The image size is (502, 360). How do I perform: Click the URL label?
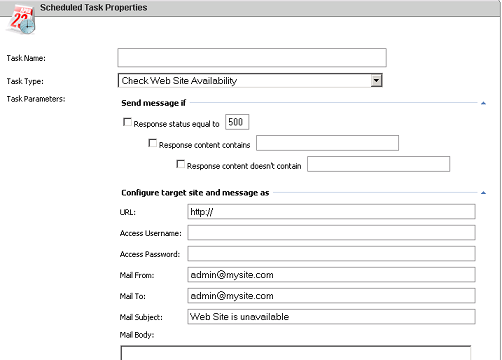pos(128,212)
